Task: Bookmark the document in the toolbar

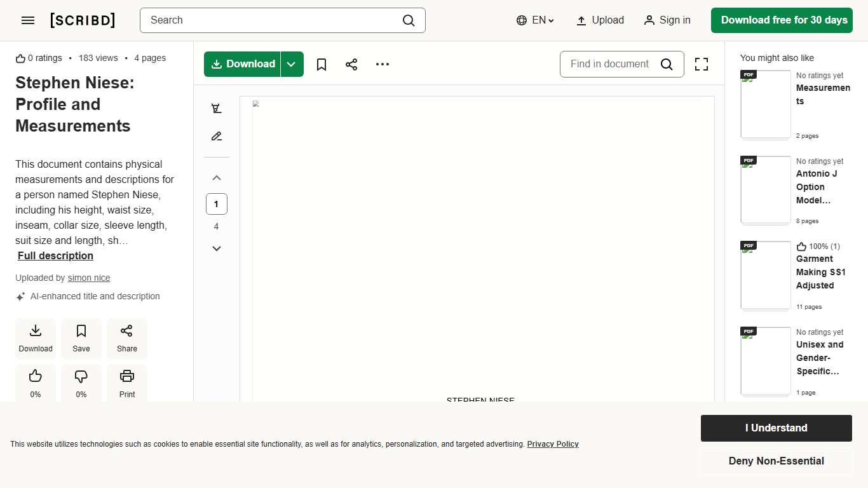Action: (322, 64)
